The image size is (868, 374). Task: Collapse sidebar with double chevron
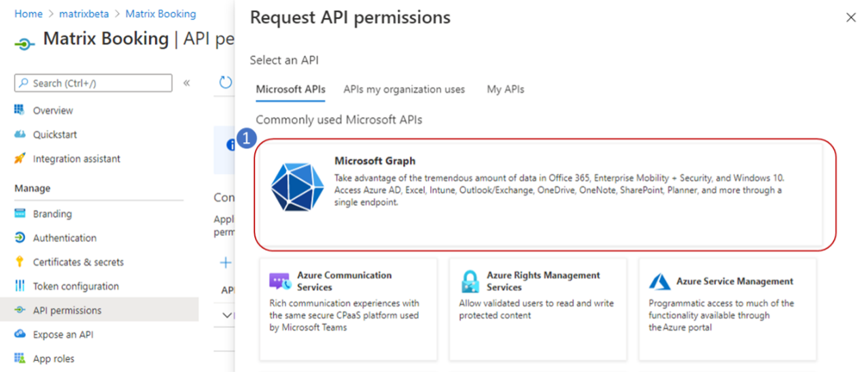tap(186, 83)
